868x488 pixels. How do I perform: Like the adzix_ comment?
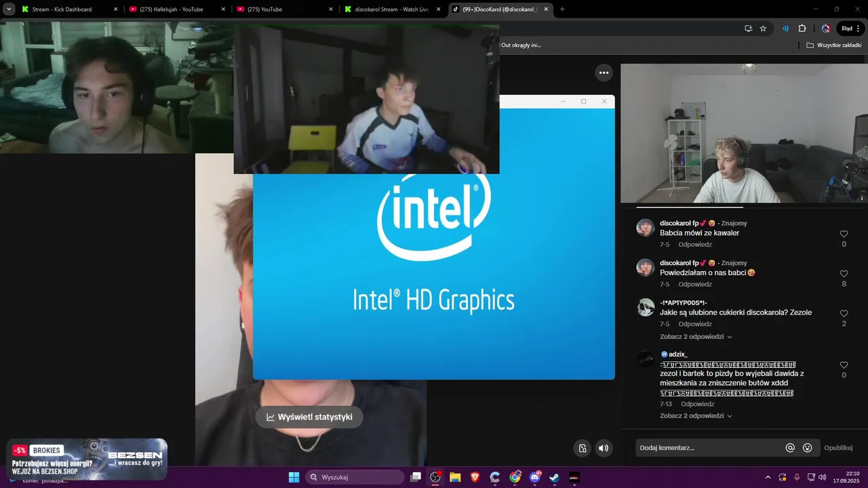coord(844,365)
